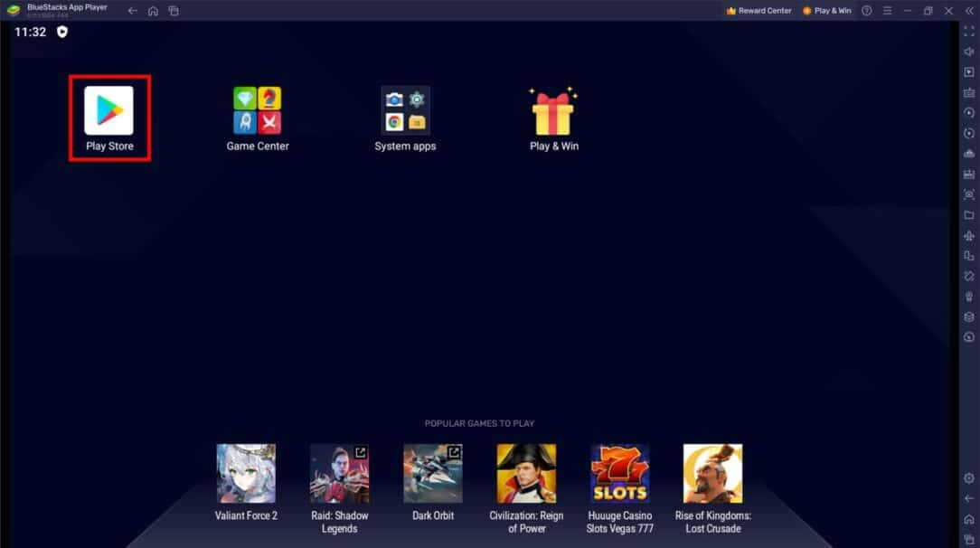Launch Raid: Shadow Legends from popular games
The width and height of the screenshot is (980, 548).
340,472
